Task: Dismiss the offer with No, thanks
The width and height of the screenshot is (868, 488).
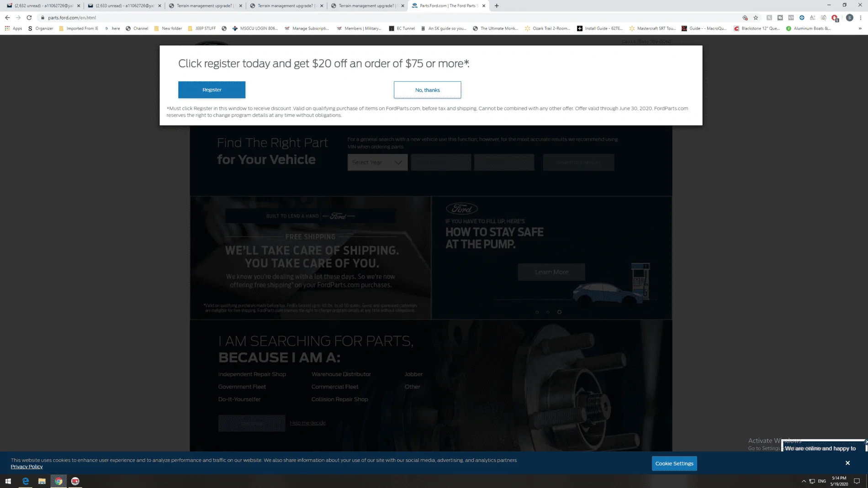Action: [x=427, y=90]
